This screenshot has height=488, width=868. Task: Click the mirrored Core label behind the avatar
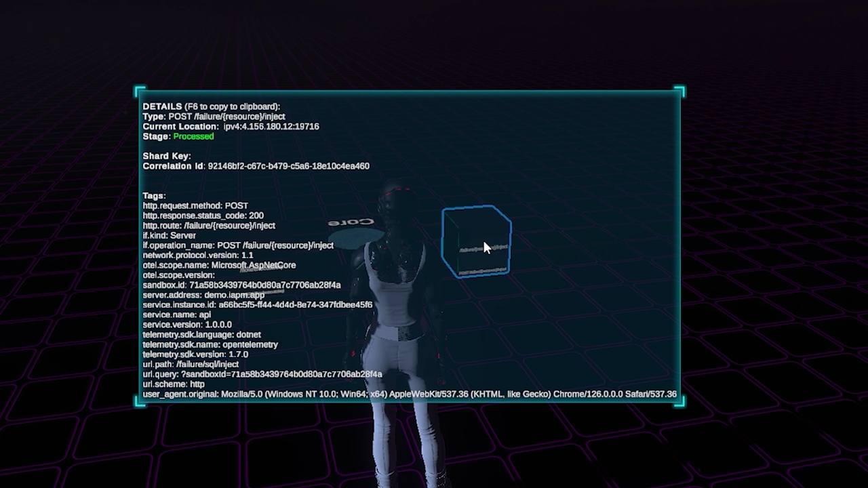[x=351, y=222]
